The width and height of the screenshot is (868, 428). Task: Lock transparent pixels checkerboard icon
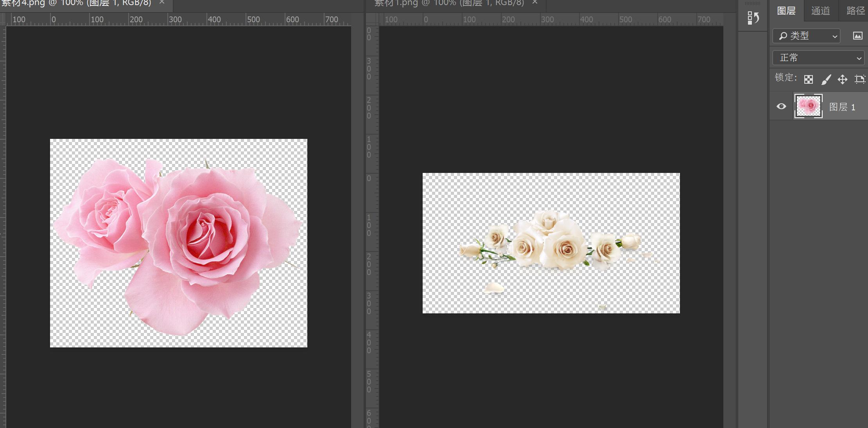[x=809, y=79]
